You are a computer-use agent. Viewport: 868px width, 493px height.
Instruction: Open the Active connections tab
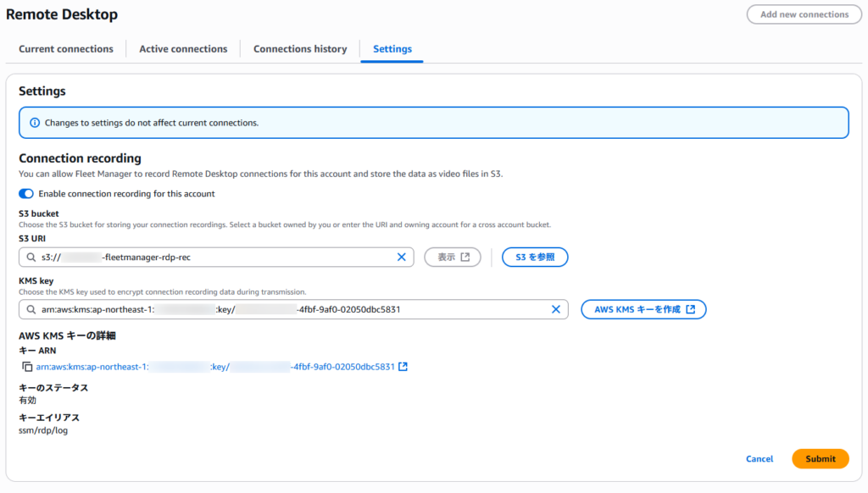tap(183, 49)
